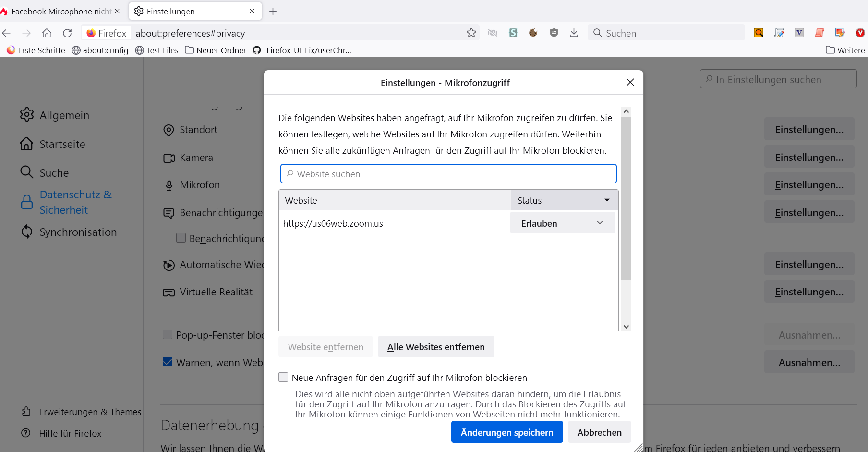Open Erweiterungen & Themes
Screen dimensions: 868x452
(x=81, y=412)
